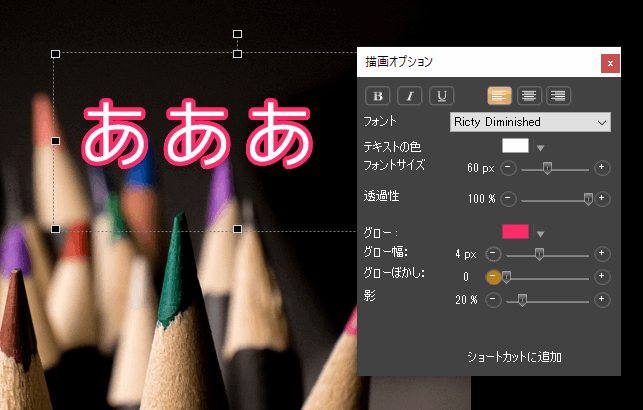Click the bottom-center handle of the text box

(237, 229)
